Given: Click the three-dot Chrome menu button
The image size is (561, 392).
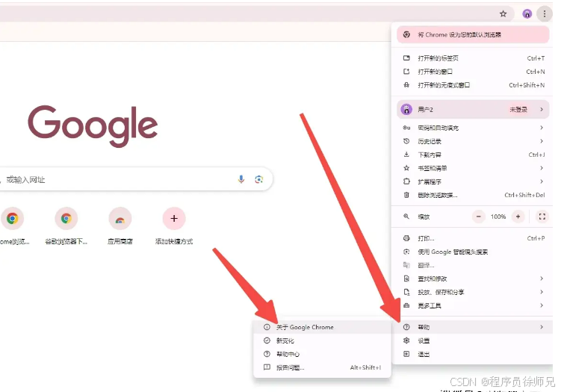Looking at the screenshot, I should [544, 14].
